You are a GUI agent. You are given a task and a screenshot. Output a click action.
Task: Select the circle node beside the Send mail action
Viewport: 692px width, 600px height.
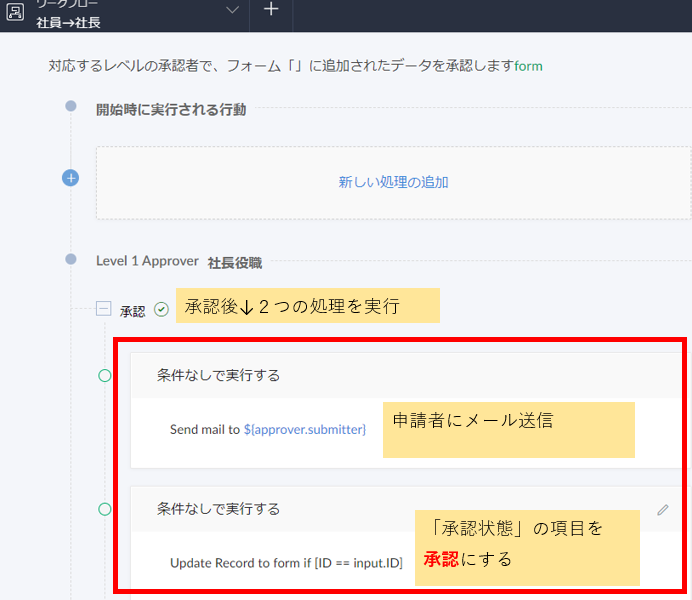(105, 376)
